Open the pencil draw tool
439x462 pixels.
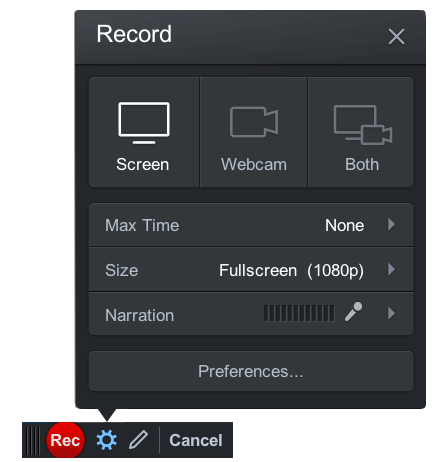point(138,439)
